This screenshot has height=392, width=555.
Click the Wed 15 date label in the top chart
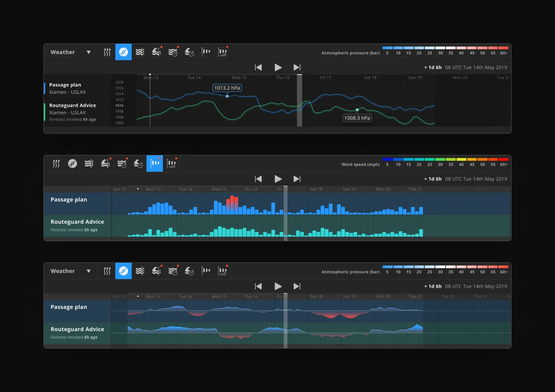(x=239, y=78)
